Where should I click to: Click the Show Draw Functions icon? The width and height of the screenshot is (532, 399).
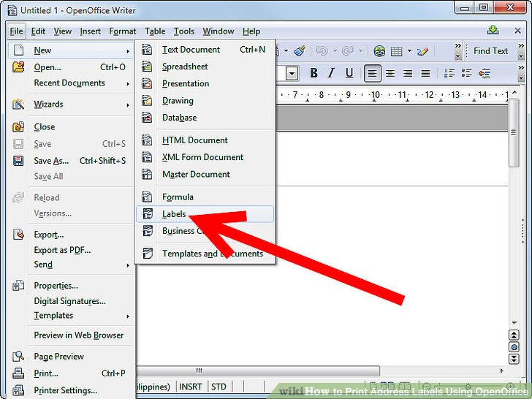422,51
